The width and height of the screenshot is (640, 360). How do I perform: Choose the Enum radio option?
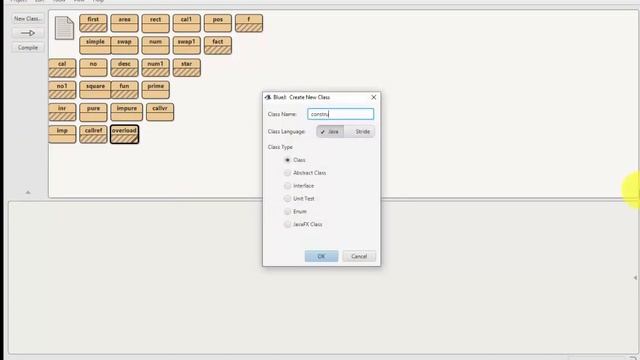287,211
